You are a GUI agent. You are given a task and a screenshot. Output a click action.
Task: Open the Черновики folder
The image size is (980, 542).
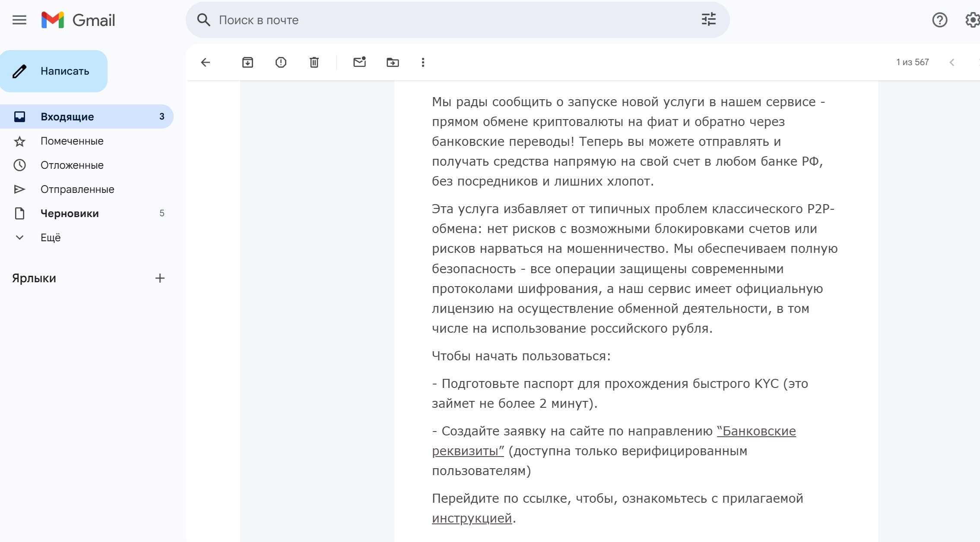tap(70, 214)
